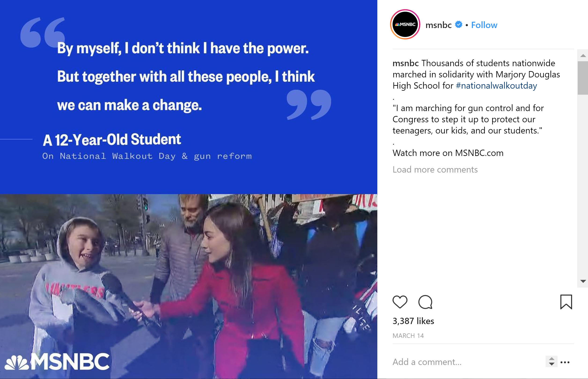
Task: Open the three-dots more options menu
Action: [x=565, y=362]
